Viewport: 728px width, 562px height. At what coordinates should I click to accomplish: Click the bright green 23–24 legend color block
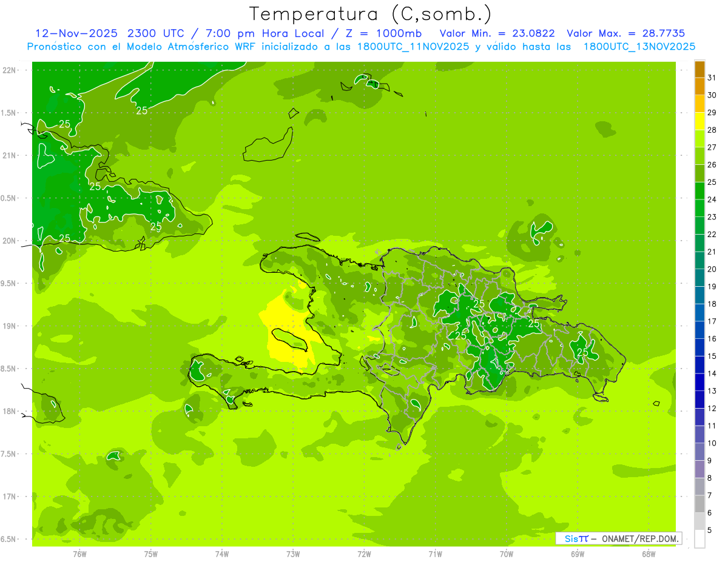(699, 208)
